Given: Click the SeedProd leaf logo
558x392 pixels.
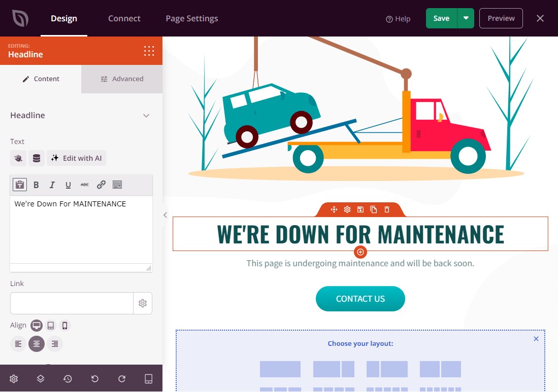Looking at the screenshot, I should [20, 18].
